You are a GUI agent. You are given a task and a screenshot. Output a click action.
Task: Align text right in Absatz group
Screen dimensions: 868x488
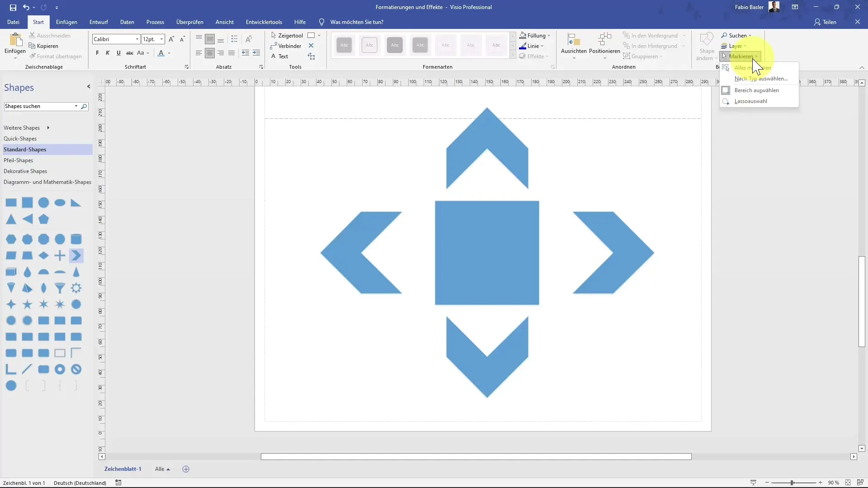pyautogui.click(x=221, y=53)
